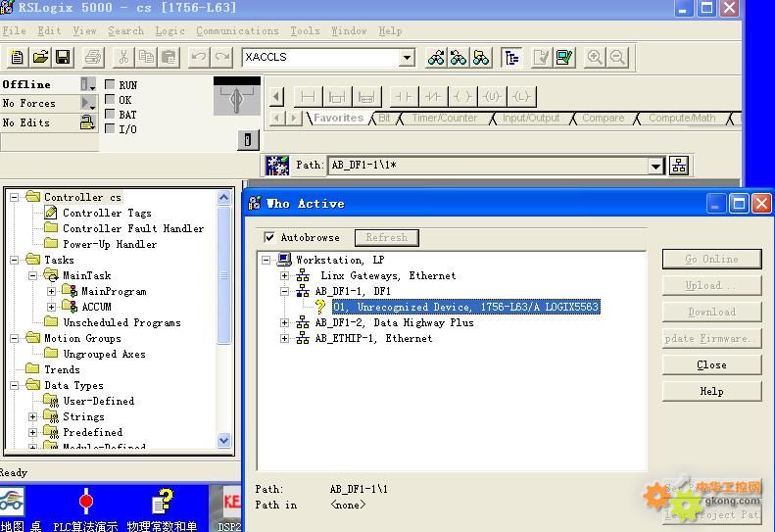Insert an Examine Off contact
Viewport: 775px width, 532px height.
point(433,96)
